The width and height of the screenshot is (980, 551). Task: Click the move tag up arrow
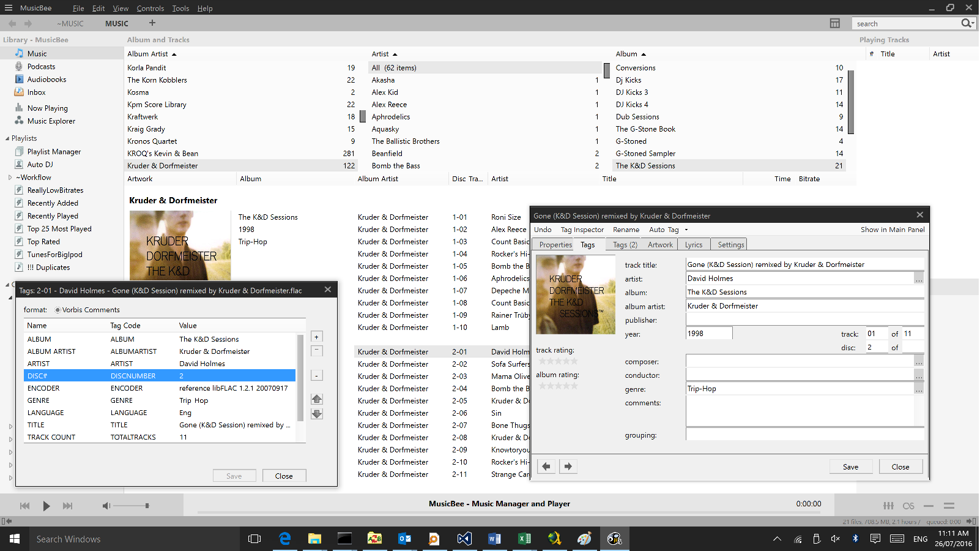tap(316, 399)
